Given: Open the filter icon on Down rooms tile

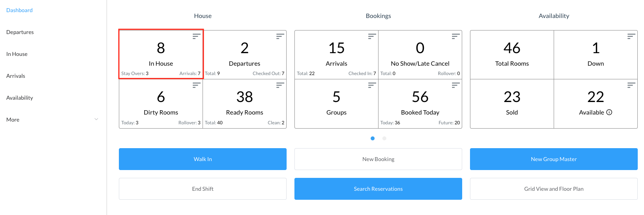Looking at the screenshot, I should (631, 36).
